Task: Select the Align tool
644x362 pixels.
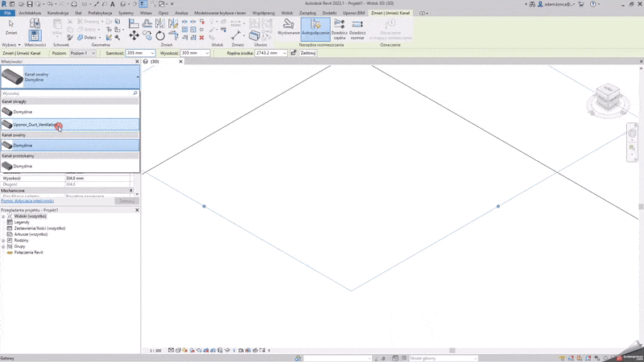Action: coord(134,23)
